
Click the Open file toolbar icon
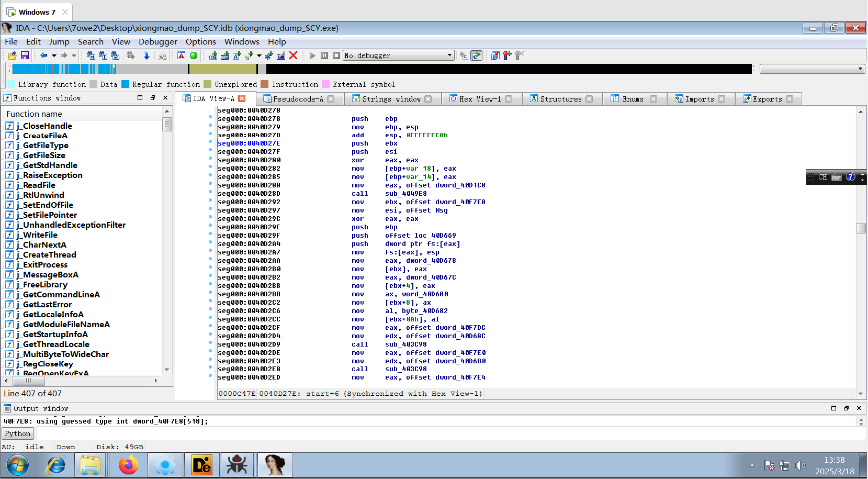[x=12, y=55]
